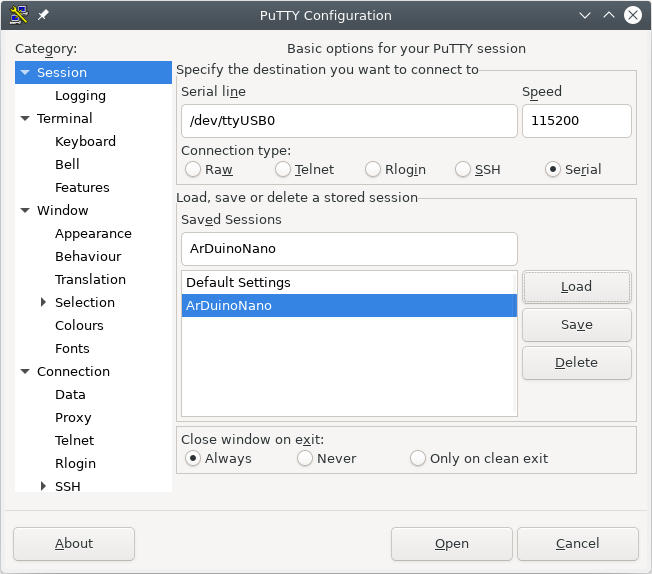652x574 pixels.
Task: Click the PuTTY application icon in title bar
Action: click(19, 15)
